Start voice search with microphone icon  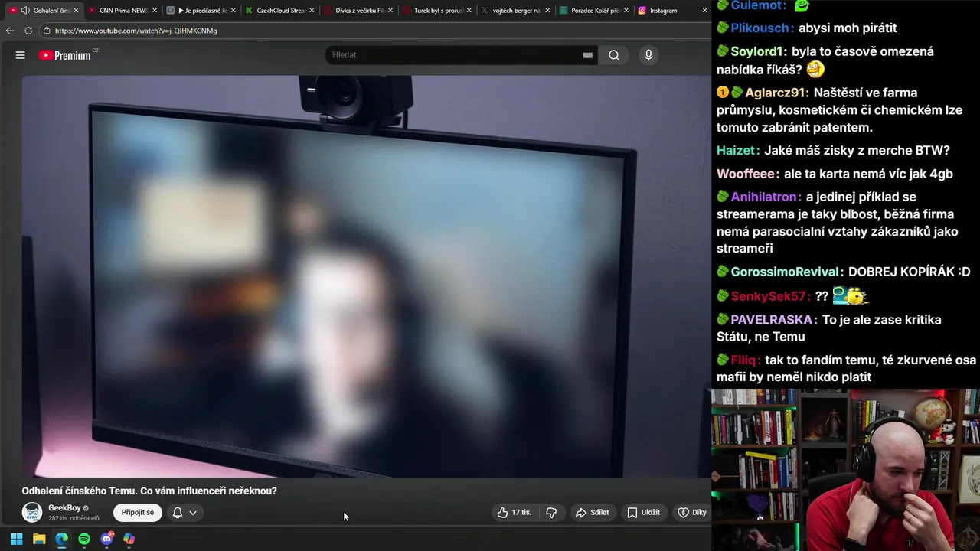(x=648, y=55)
